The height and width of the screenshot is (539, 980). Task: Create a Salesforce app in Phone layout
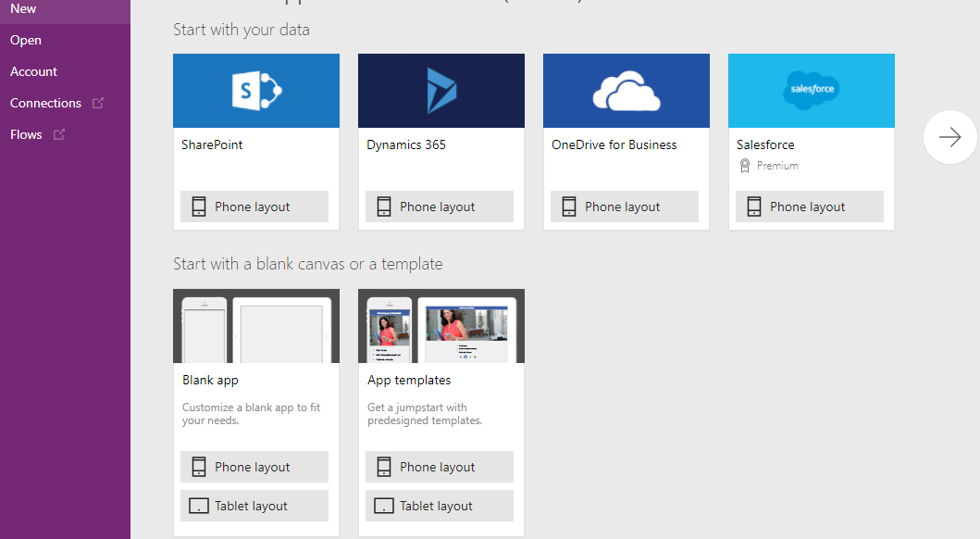click(809, 207)
